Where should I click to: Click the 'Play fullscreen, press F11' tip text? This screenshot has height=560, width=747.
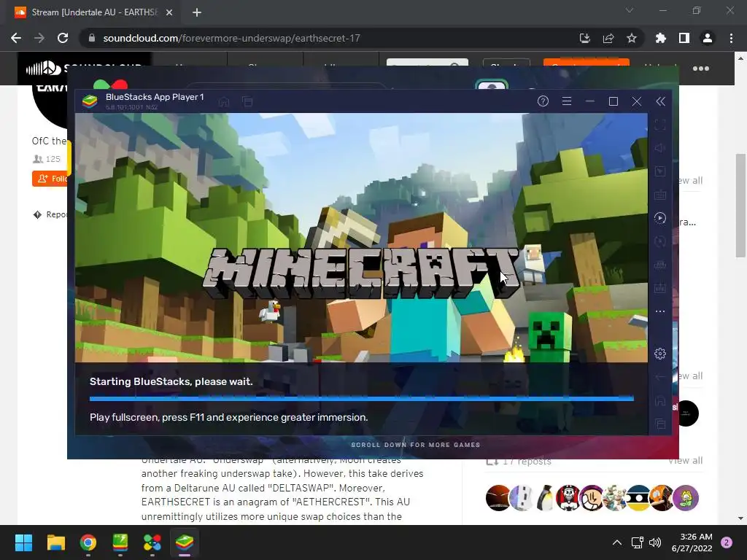[x=228, y=417]
